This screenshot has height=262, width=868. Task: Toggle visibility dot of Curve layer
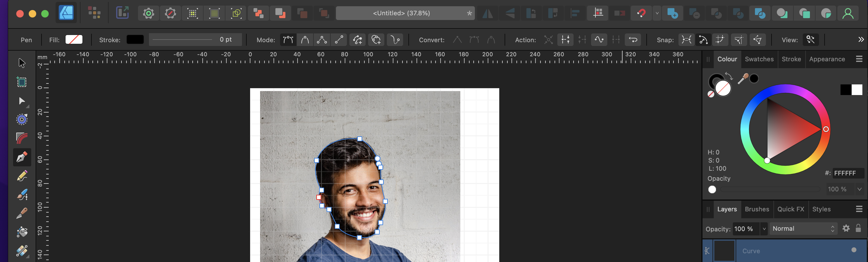[854, 250]
